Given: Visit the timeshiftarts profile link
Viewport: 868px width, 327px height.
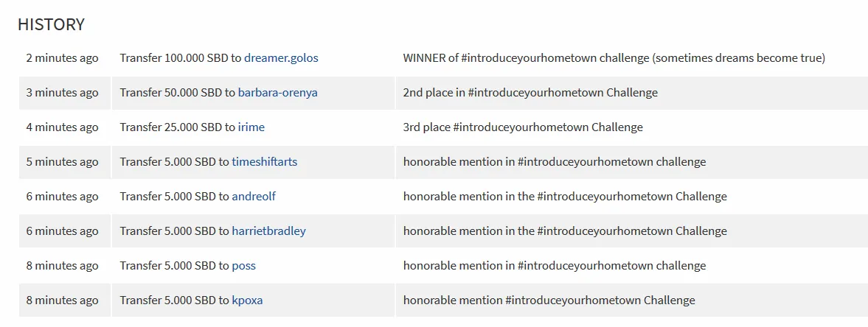Looking at the screenshot, I should pyautogui.click(x=264, y=162).
